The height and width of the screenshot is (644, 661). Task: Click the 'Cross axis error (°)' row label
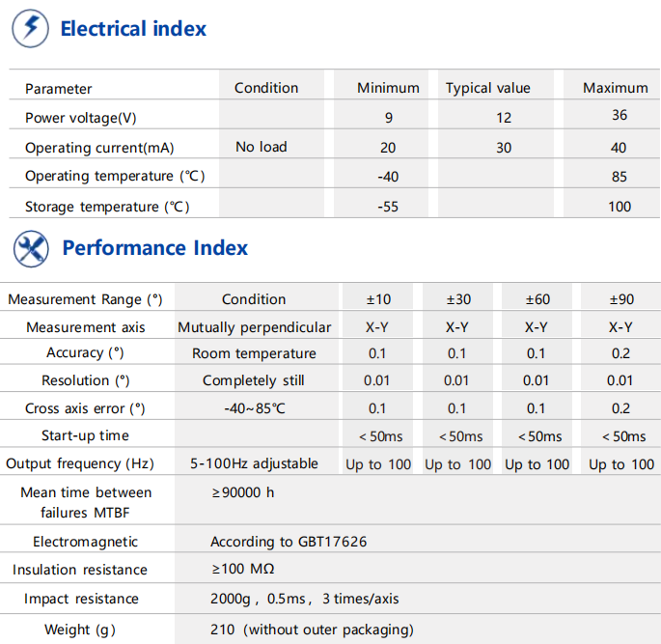[85, 408]
